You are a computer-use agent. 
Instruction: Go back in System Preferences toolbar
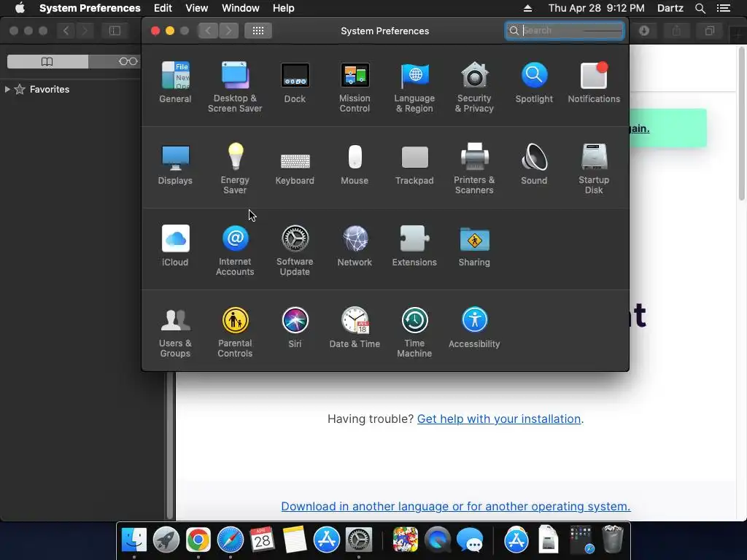point(208,31)
